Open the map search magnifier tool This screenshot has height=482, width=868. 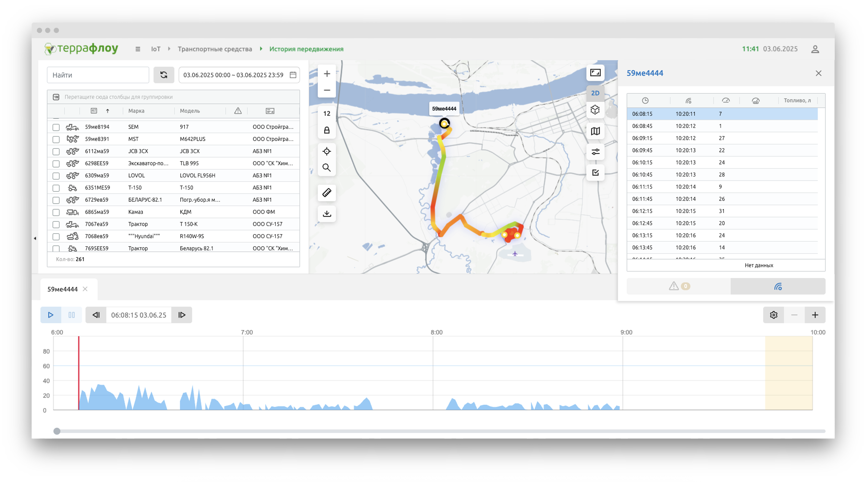pos(327,168)
